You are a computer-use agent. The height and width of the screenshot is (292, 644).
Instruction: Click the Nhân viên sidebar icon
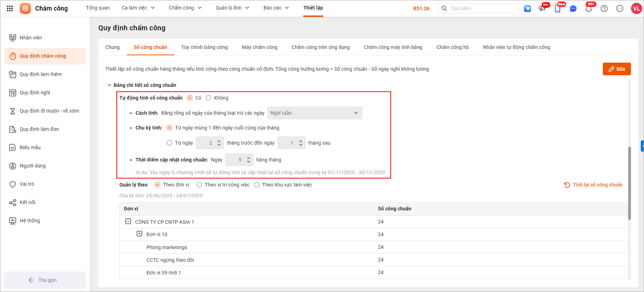tap(13, 38)
